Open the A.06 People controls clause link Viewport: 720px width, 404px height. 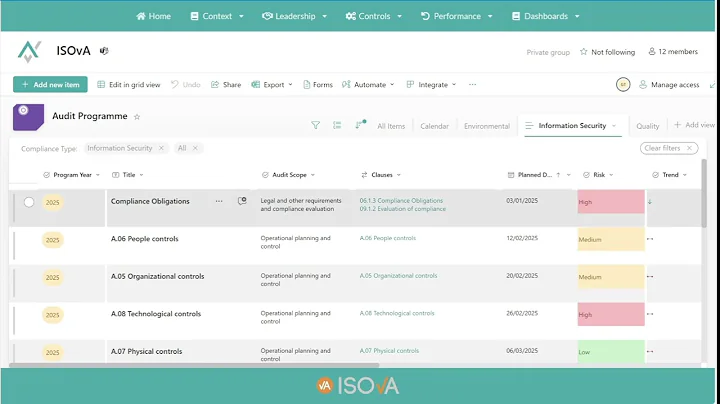tap(388, 238)
